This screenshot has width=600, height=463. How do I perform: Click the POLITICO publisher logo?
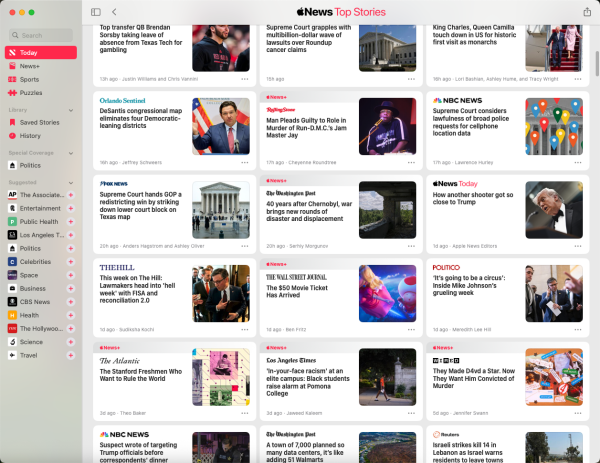point(446,267)
